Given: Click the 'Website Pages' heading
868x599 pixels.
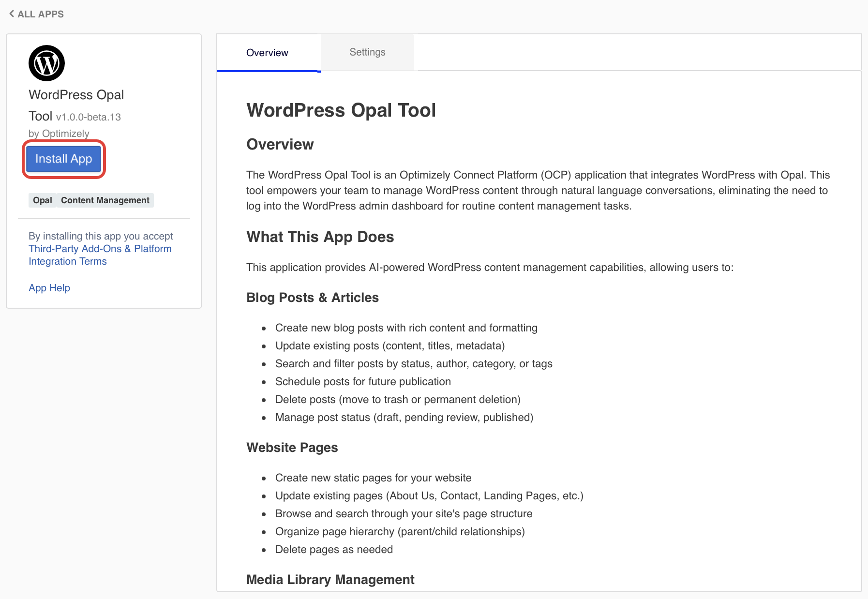Looking at the screenshot, I should click(x=292, y=448).
